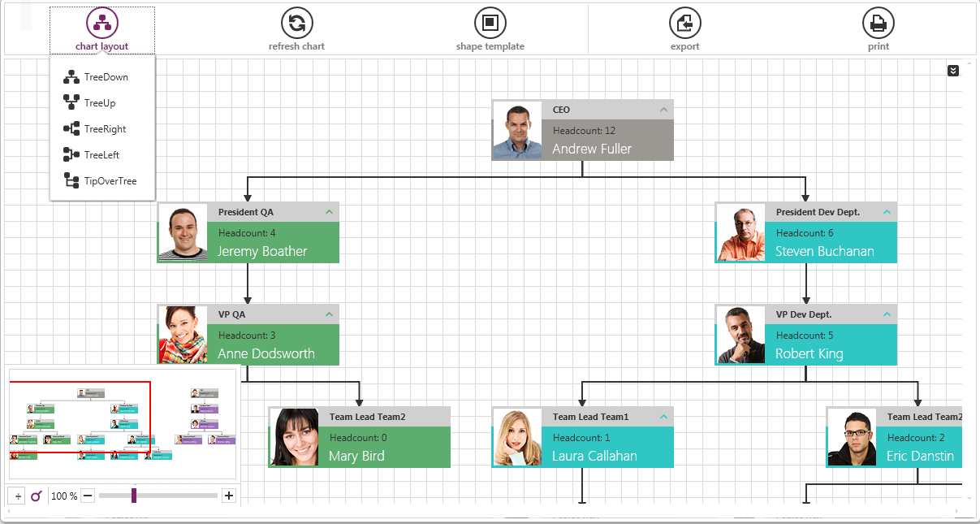Click the zoom in plus button
Viewport: 980px width, 524px height.
click(x=229, y=496)
